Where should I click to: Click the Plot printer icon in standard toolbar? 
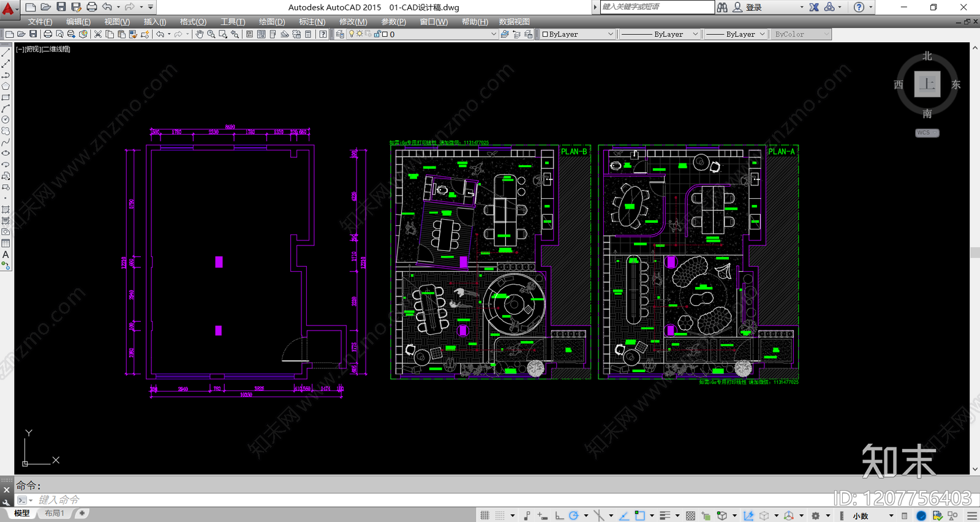pyautogui.click(x=48, y=34)
